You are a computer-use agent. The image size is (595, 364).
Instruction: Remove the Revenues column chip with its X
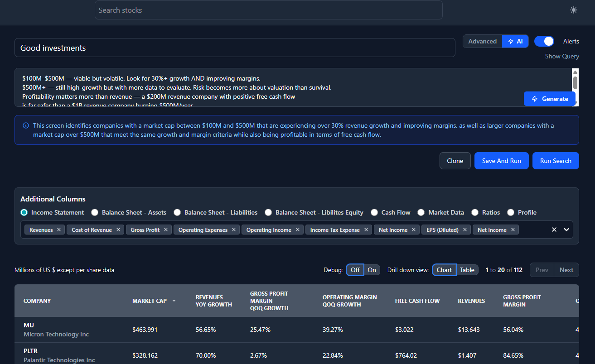pyautogui.click(x=58, y=230)
